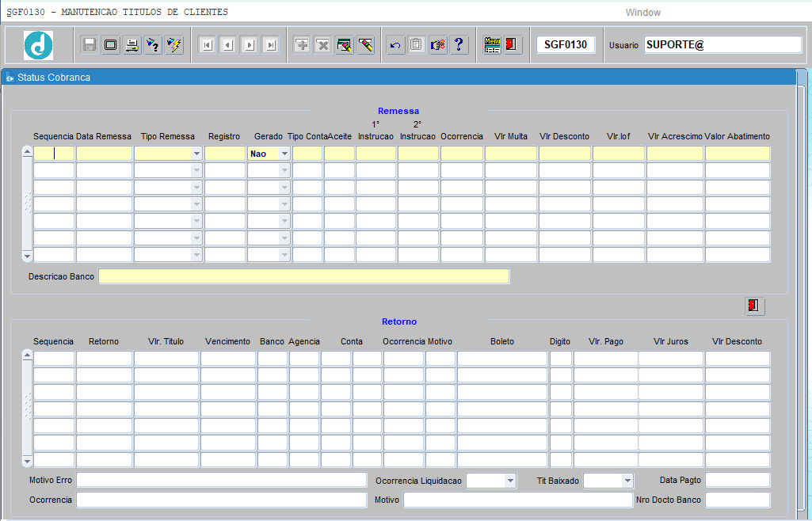Click the Execute Query flashlight-lightning icon

pos(174,45)
